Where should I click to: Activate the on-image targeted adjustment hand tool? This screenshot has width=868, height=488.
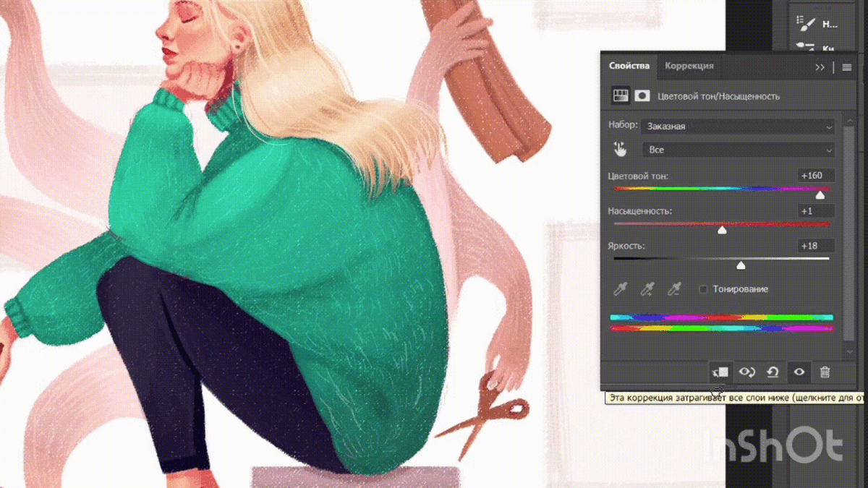click(x=621, y=149)
